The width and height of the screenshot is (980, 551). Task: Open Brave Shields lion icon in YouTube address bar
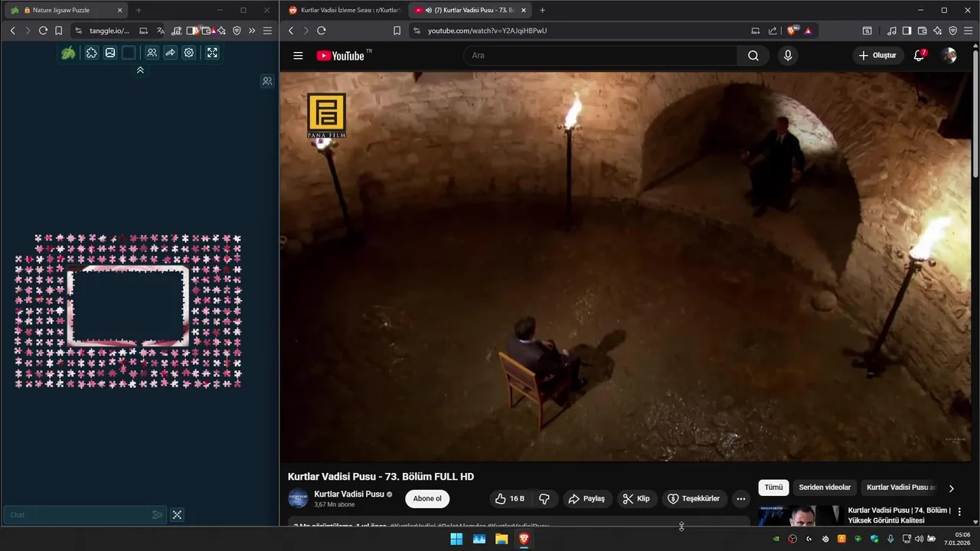(x=792, y=31)
